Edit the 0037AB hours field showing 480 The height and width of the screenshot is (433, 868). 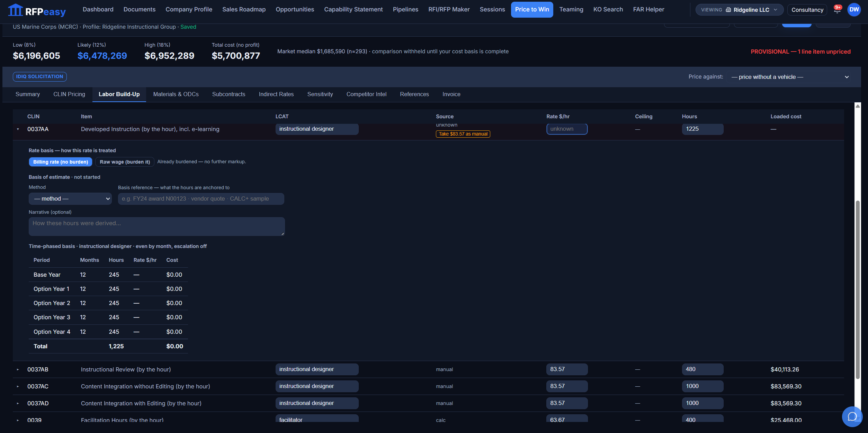[703, 369]
